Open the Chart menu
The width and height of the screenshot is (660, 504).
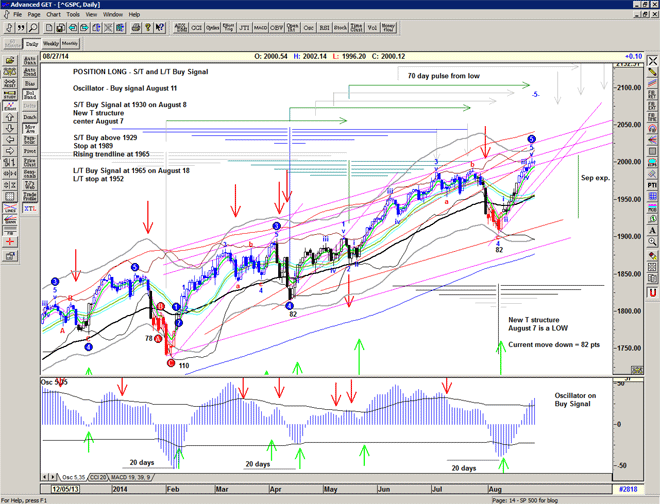(53, 15)
